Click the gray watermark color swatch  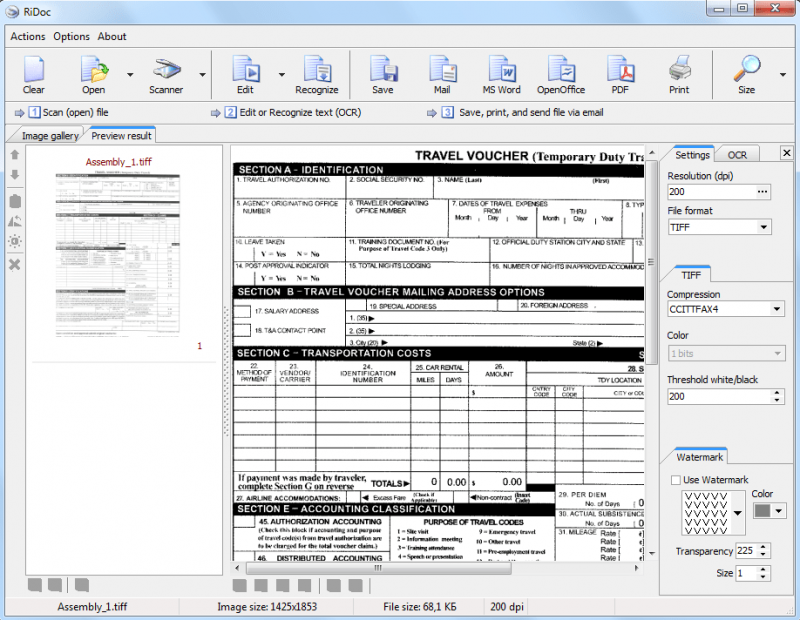tap(762, 511)
